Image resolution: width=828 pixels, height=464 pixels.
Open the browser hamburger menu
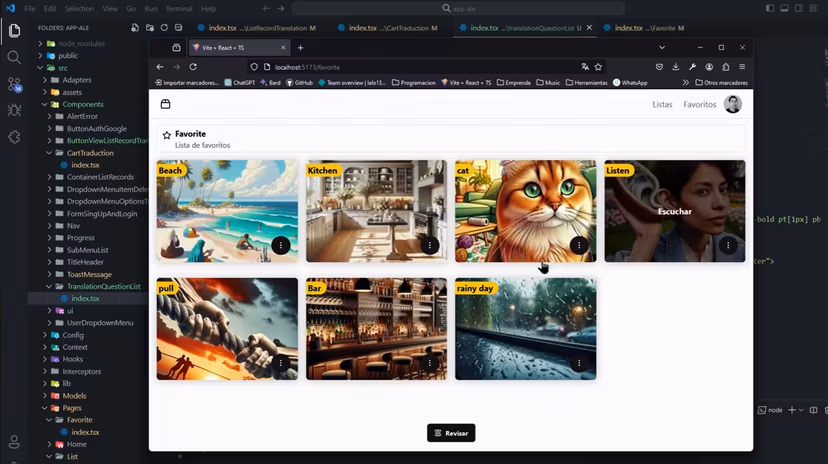coord(742,67)
